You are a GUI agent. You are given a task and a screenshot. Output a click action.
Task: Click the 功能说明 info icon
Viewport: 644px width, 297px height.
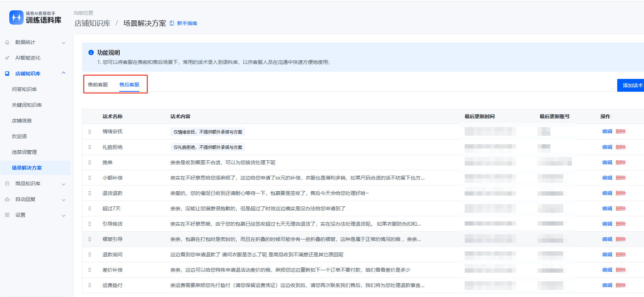click(x=91, y=52)
